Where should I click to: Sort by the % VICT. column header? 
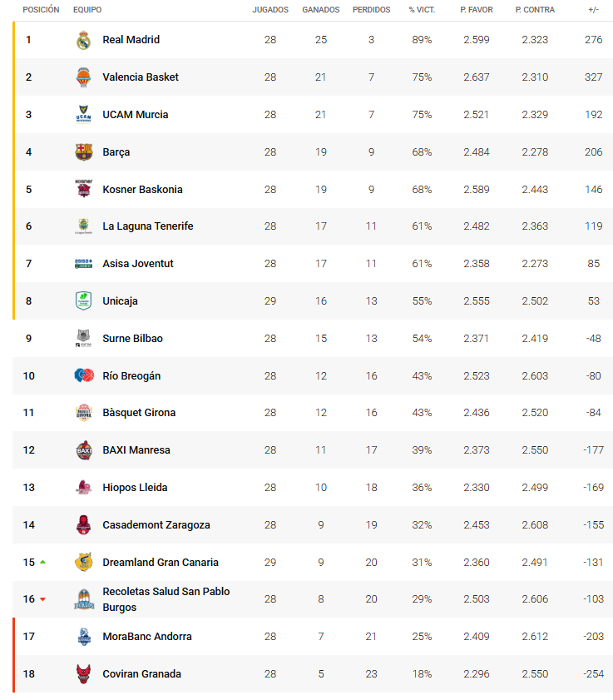(x=422, y=10)
